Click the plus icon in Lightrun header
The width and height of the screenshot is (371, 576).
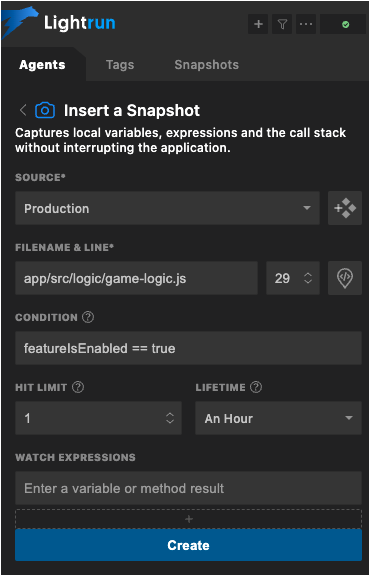(x=258, y=24)
